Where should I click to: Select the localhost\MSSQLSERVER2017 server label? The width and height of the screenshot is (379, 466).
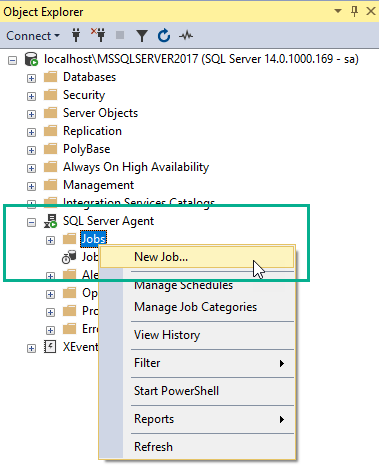click(x=201, y=59)
